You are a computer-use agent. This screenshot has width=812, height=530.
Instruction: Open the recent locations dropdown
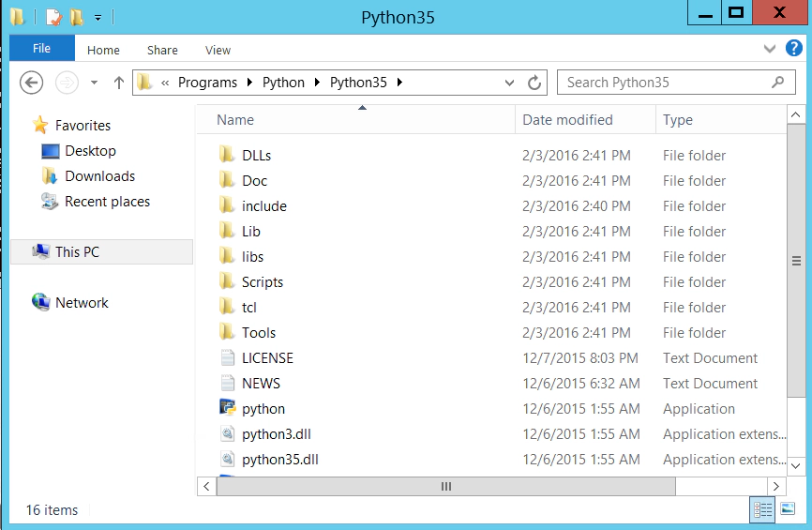point(95,83)
